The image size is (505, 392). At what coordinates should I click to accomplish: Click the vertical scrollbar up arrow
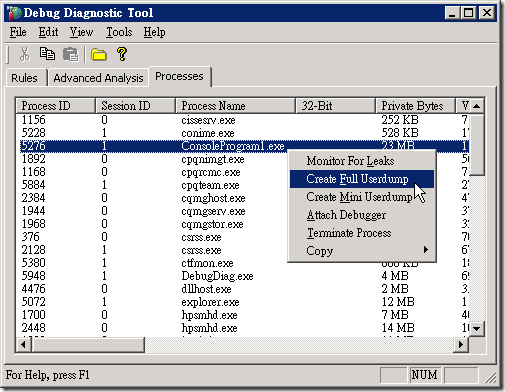coord(477,106)
